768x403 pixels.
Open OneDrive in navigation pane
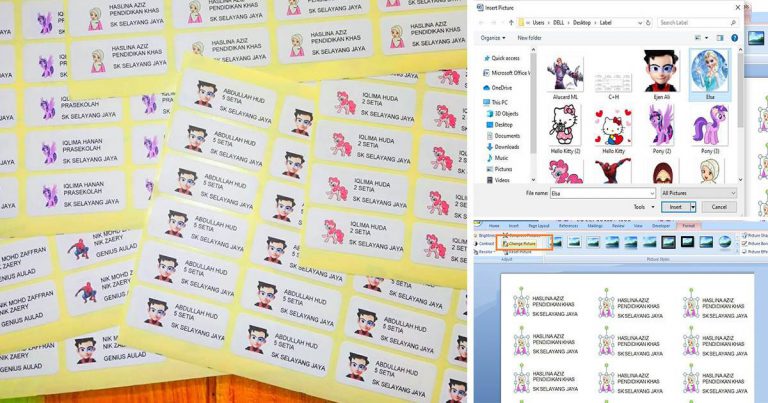[x=498, y=88]
